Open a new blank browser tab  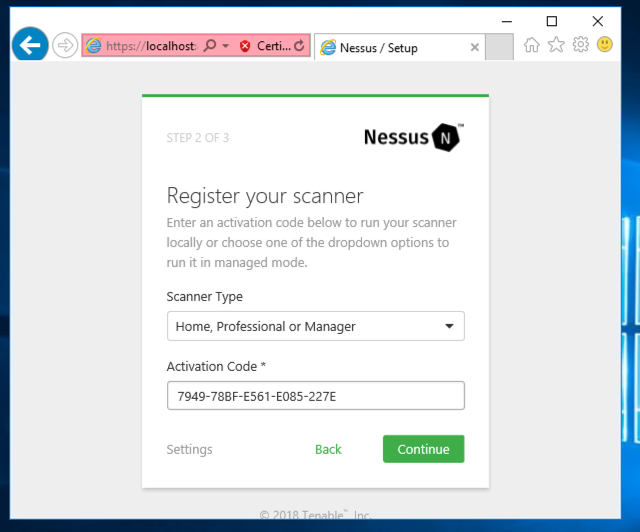[x=499, y=47]
